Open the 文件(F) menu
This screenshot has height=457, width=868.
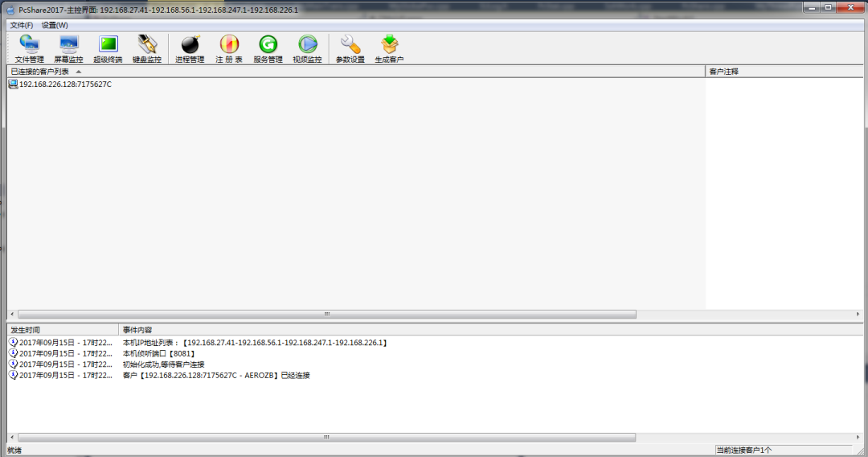pyautogui.click(x=22, y=25)
